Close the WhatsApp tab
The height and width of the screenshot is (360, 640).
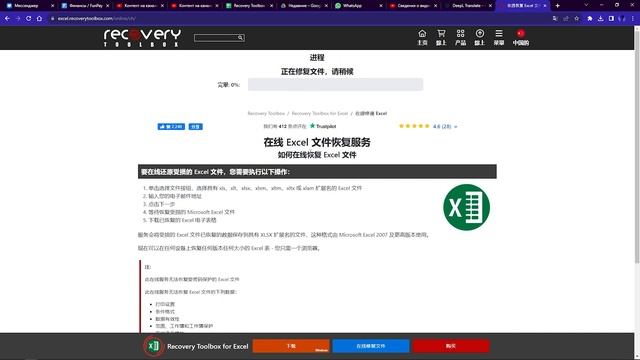381,6
